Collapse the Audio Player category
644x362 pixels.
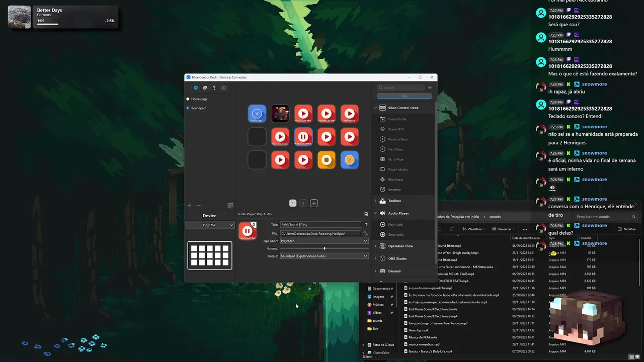(375, 213)
